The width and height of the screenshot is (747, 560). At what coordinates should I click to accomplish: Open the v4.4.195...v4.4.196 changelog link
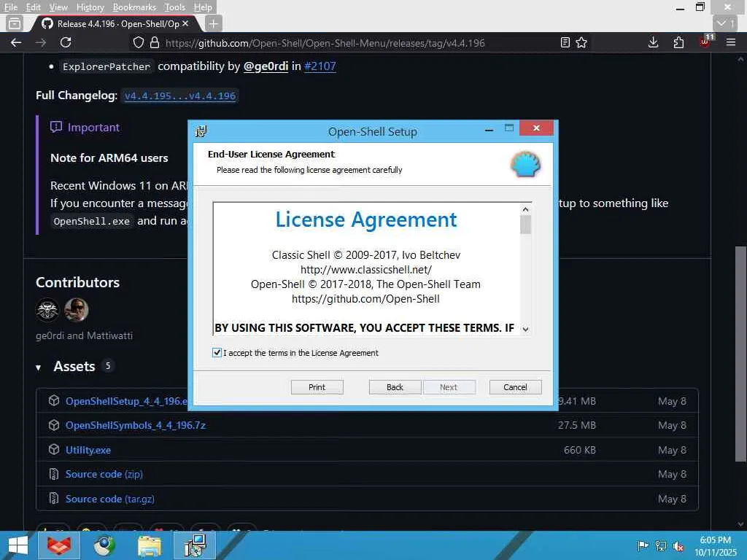[180, 96]
